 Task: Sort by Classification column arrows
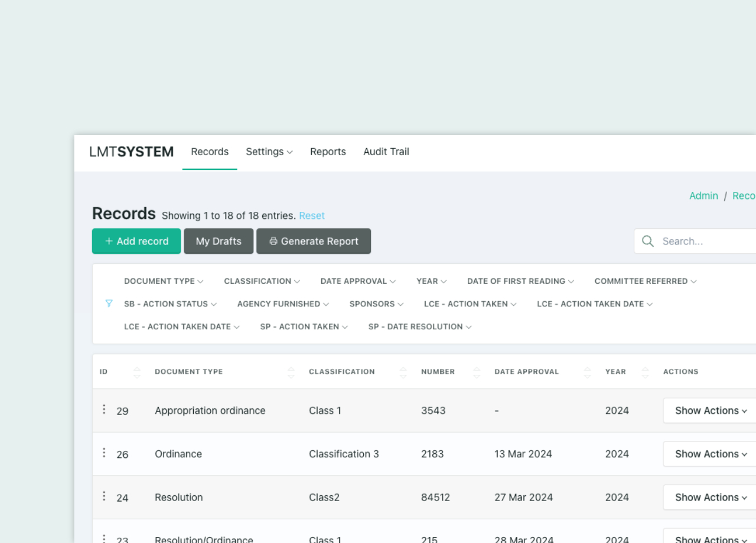click(403, 372)
